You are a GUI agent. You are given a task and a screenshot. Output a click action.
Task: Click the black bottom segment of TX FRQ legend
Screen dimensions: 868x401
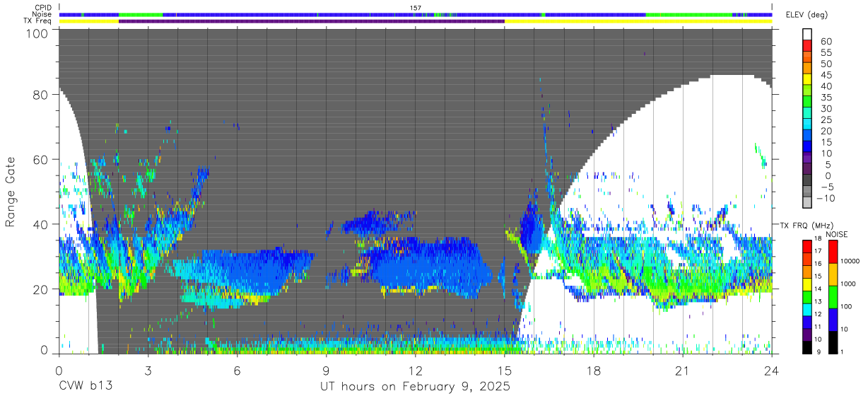(807, 347)
